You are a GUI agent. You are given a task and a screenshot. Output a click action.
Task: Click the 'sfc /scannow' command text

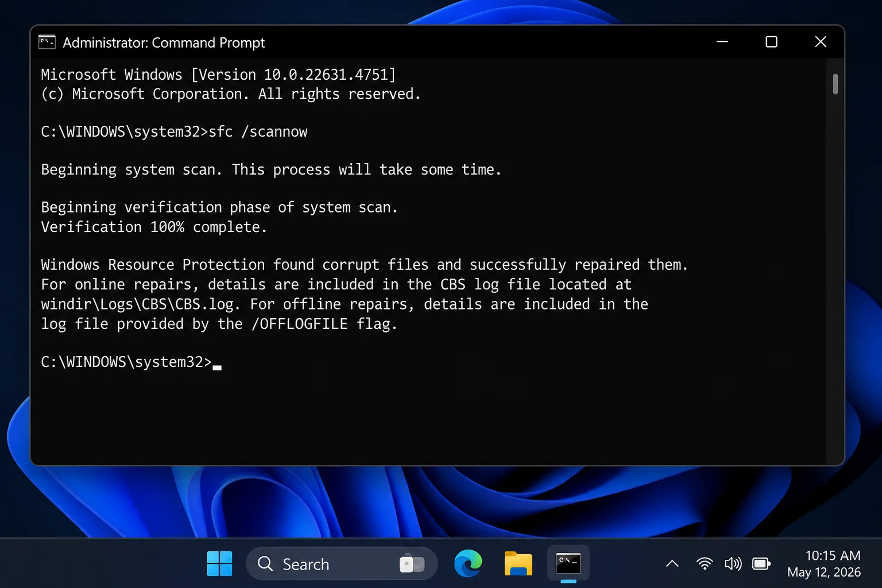tap(258, 132)
